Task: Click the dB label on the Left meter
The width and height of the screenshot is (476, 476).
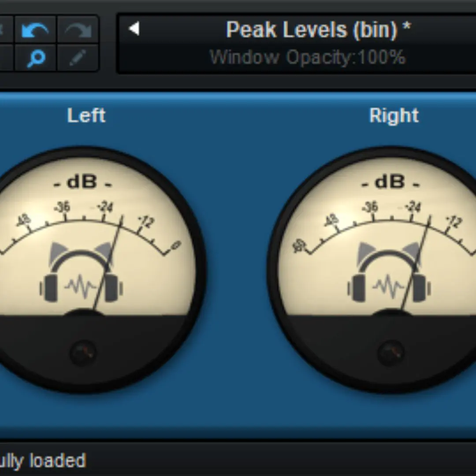Action: click(82, 182)
